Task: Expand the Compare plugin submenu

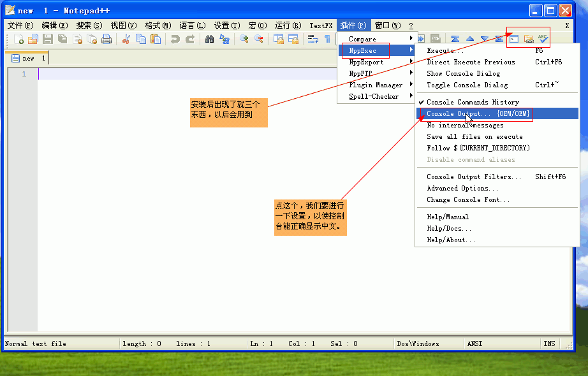Action: click(x=376, y=39)
